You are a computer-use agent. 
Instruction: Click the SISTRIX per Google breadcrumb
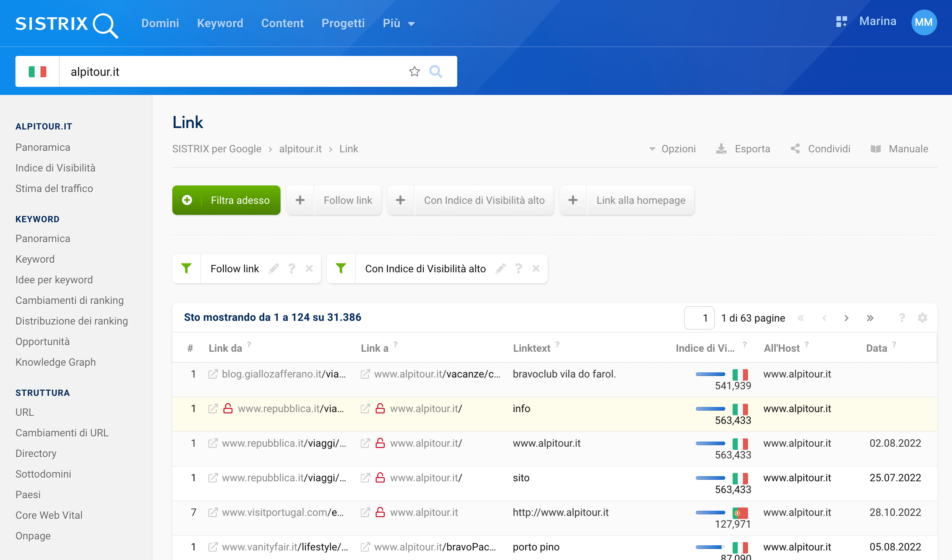click(217, 149)
